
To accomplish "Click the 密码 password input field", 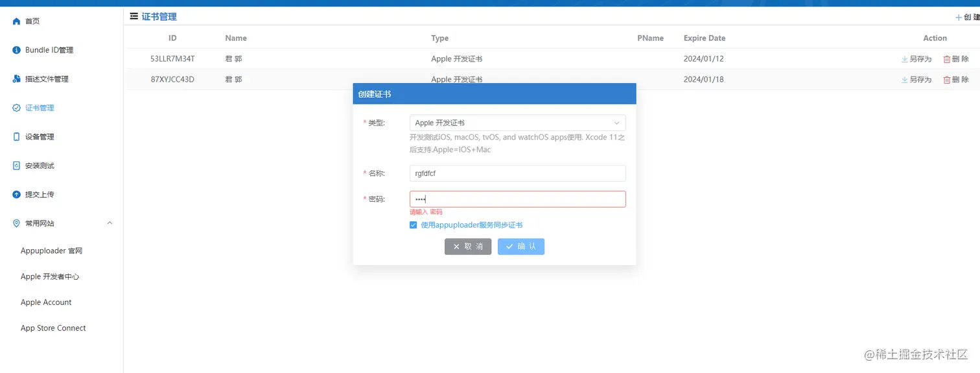I will (517, 199).
